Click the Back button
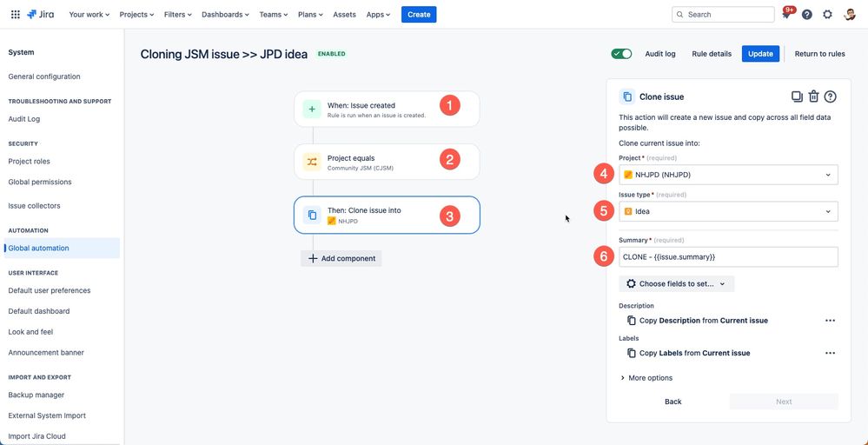868x445 pixels. [673, 402]
